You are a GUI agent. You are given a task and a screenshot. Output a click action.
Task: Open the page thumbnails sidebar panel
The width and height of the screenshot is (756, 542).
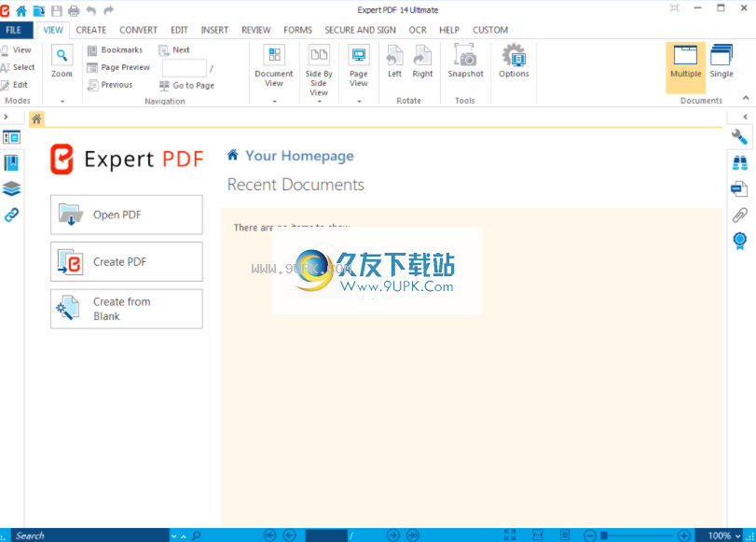11,137
